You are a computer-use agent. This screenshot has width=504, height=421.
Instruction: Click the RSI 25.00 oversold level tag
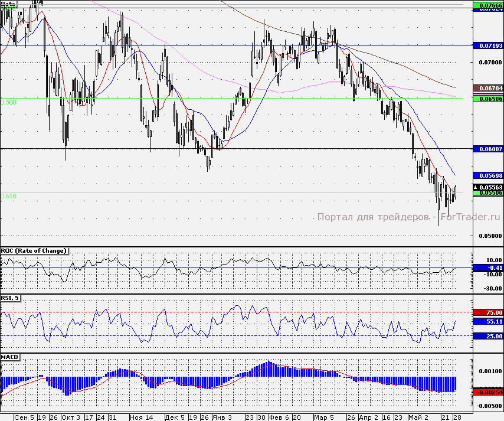pyautogui.click(x=487, y=336)
